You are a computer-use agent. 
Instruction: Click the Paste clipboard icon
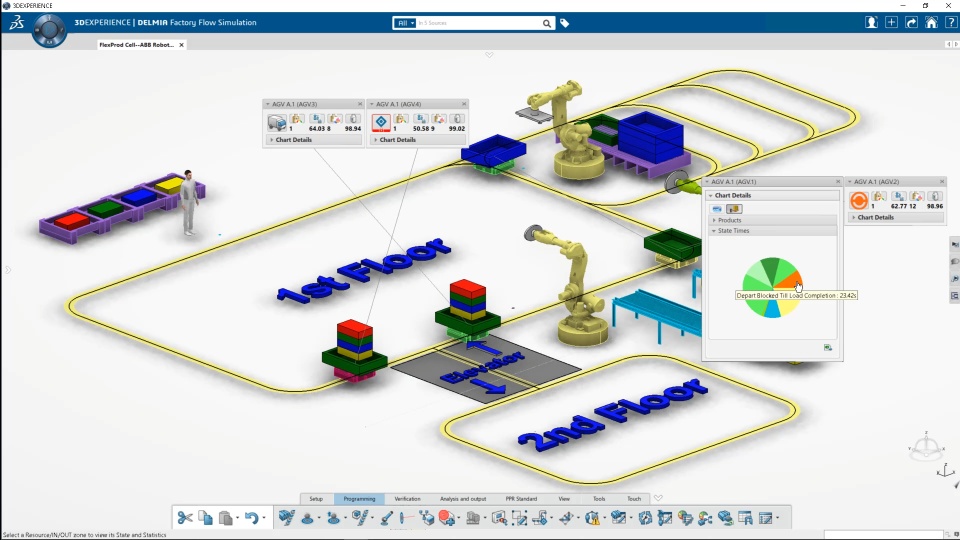(x=225, y=518)
